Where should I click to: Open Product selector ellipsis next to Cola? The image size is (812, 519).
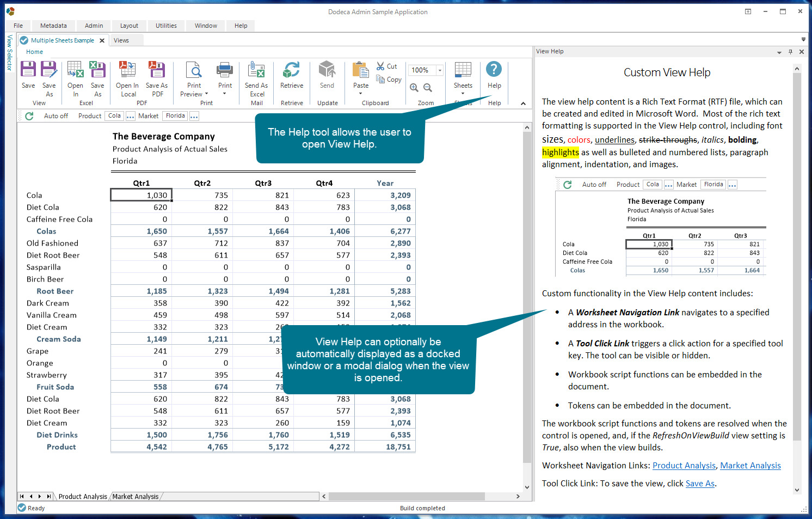pos(131,116)
